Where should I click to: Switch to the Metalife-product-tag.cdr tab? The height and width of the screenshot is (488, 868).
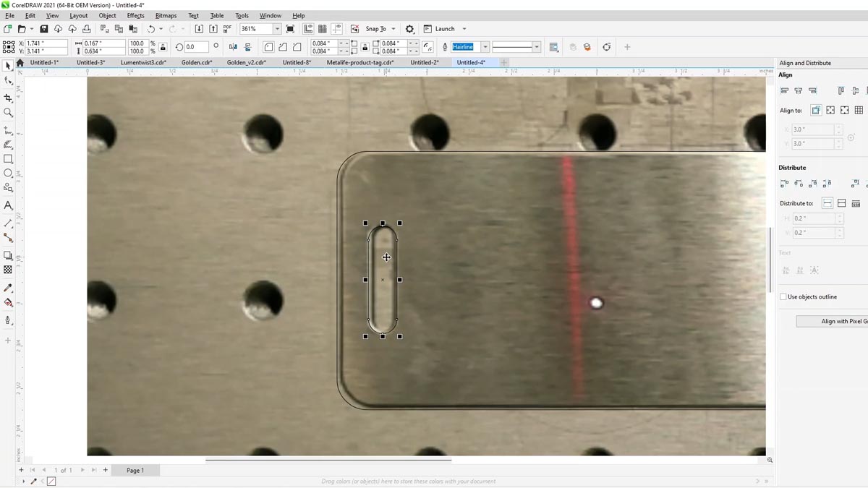coord(359,63)
